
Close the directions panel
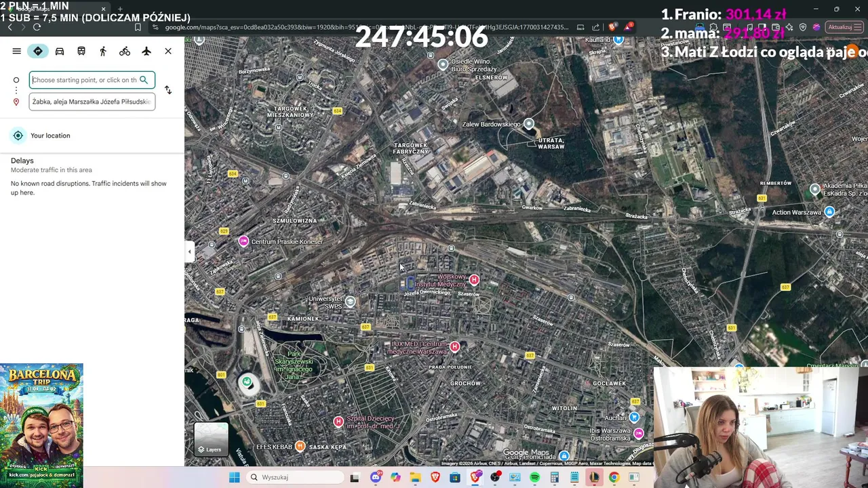pyautogui.click(x=168, y=52)
